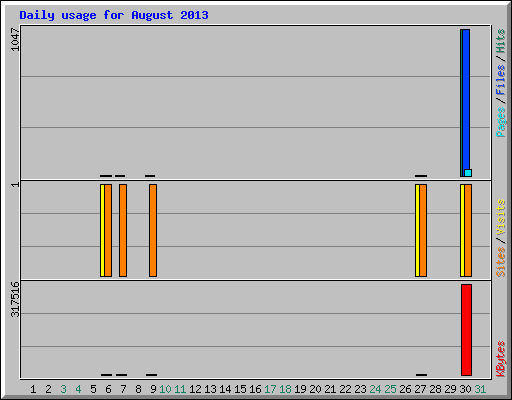Click day label 13 on the x-axis
512x400 pixels.
210,389
